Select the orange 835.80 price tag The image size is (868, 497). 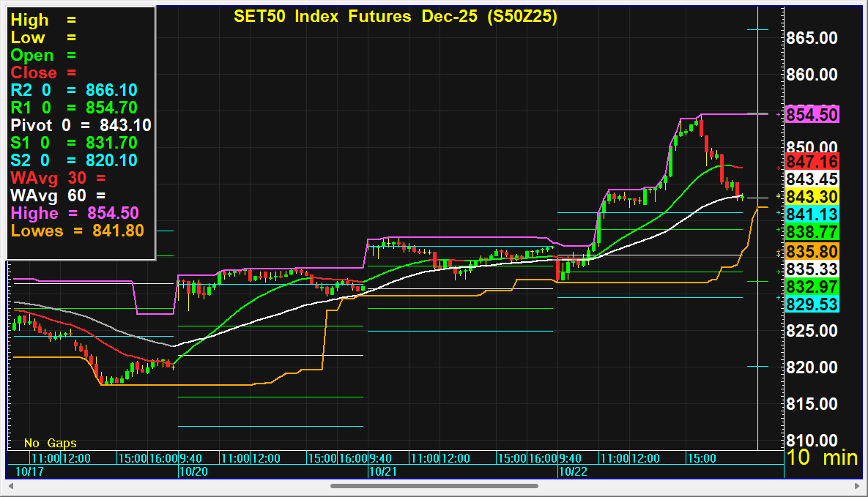pos(812,251)
